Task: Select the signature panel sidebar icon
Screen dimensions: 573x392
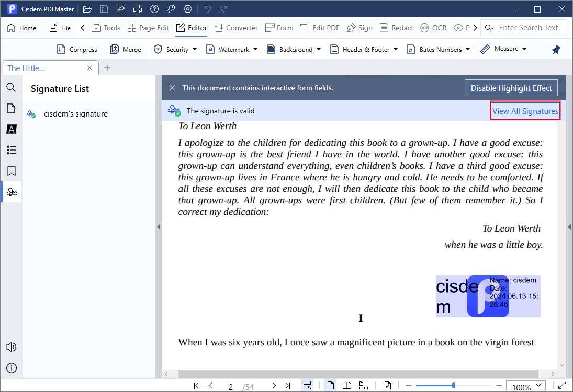Action: coord(12,192)
